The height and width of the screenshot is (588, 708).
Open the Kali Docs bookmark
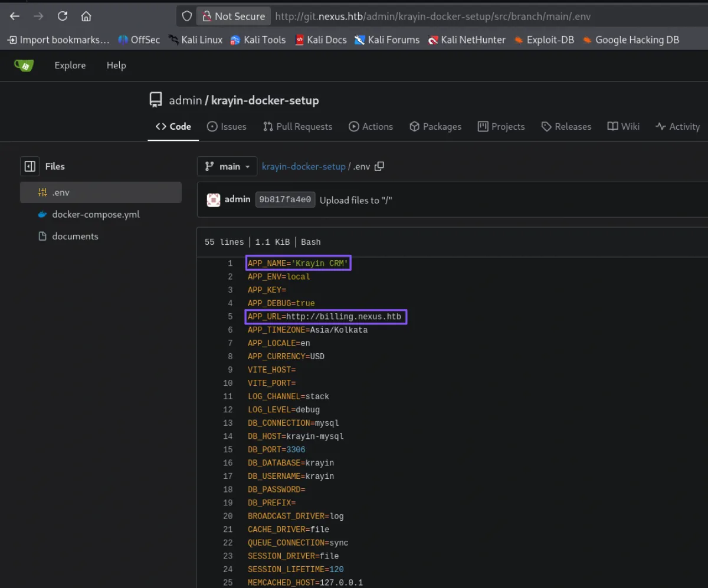coord(320,40)
